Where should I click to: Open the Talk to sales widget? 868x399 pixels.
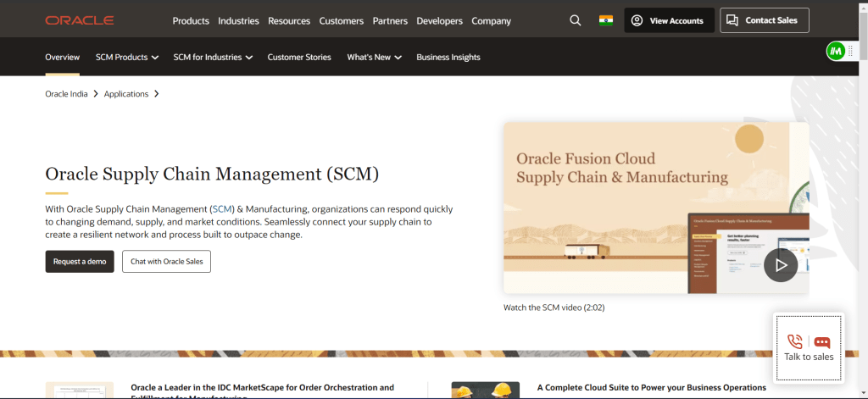point(809,347)
